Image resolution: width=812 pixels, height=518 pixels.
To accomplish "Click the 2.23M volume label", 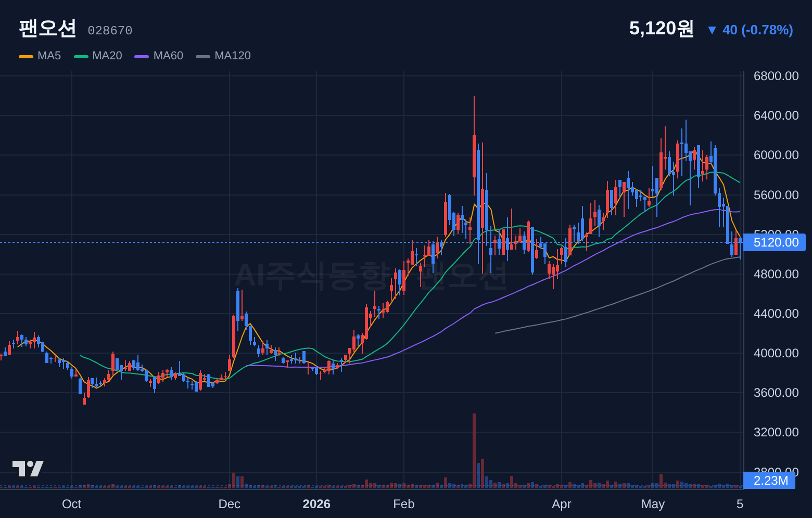I will 769,481.
